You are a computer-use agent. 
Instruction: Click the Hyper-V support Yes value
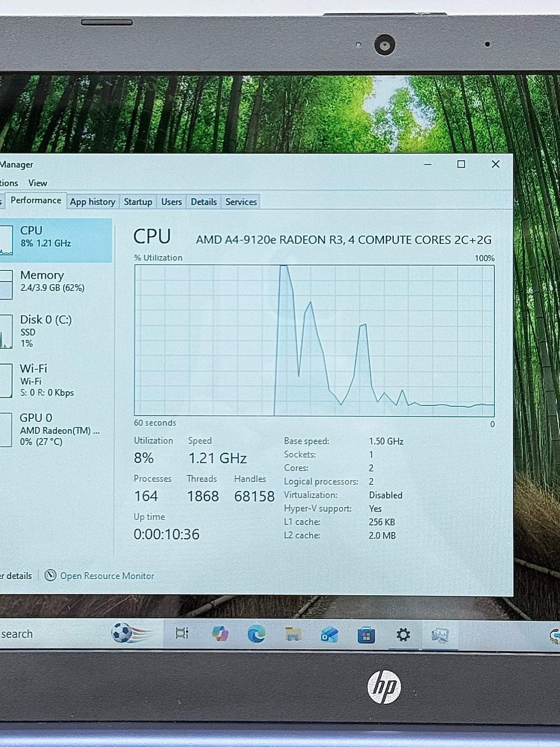point(375,508)
